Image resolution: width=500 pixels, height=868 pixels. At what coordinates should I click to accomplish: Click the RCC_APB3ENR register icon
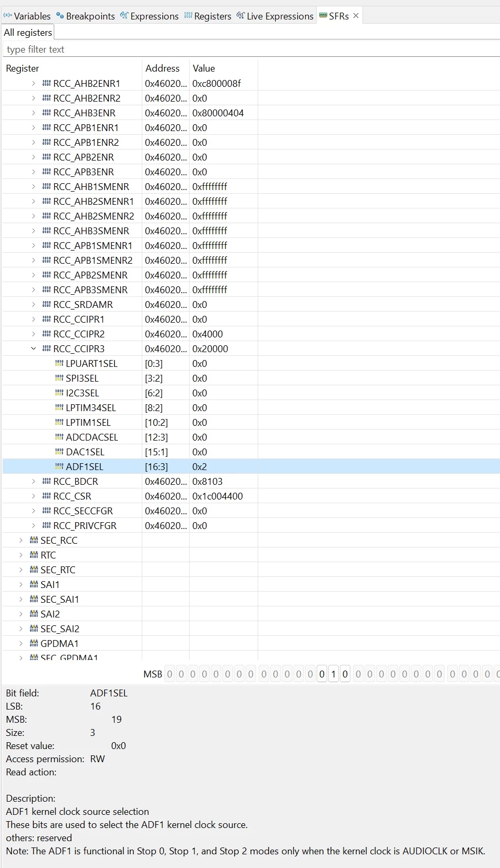coord(46,172)
